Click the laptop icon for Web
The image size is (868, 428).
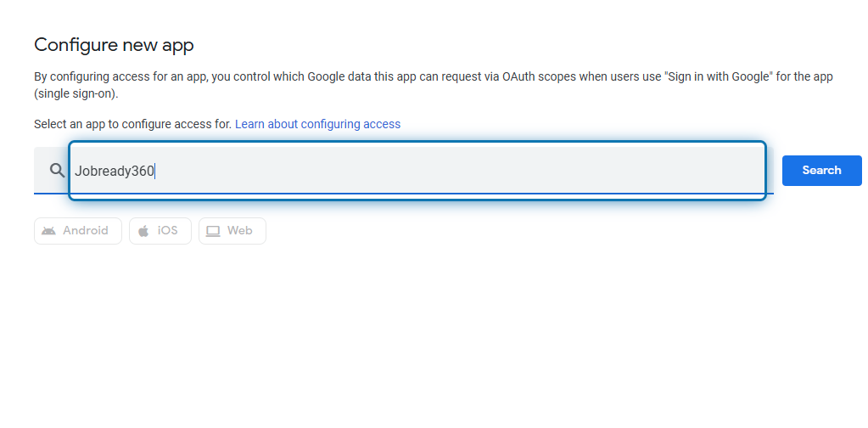[x=213, y=232]
